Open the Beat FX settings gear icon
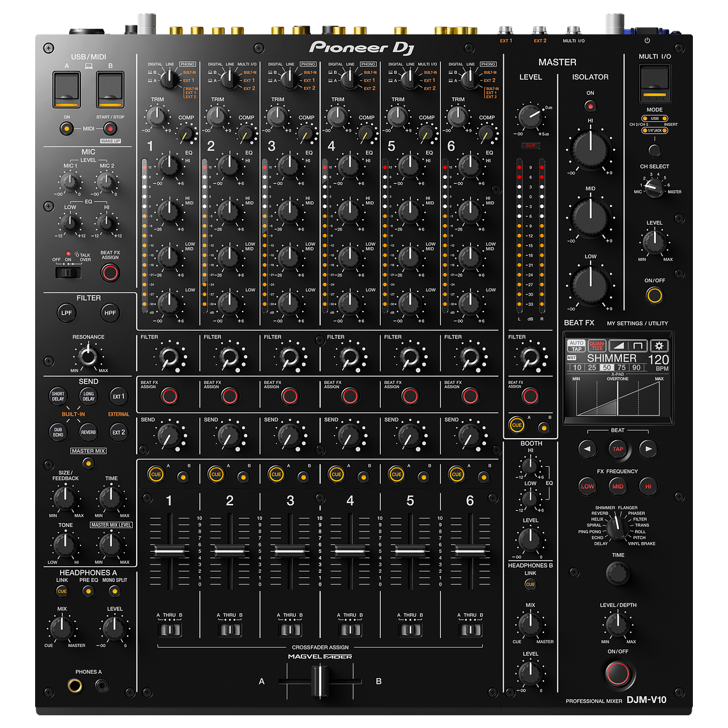This screenshot has width=728, height=728. (658, 345)
